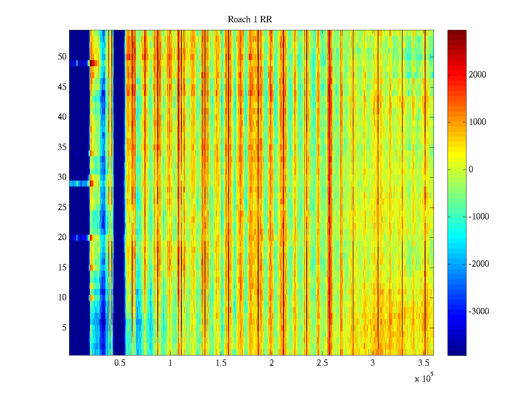Image resolution: width=532 pixels, height=399 pixels.
Task: Click the plot title "Roach 1 RR"
Action: pyautogui.click(x=250, y=20)
